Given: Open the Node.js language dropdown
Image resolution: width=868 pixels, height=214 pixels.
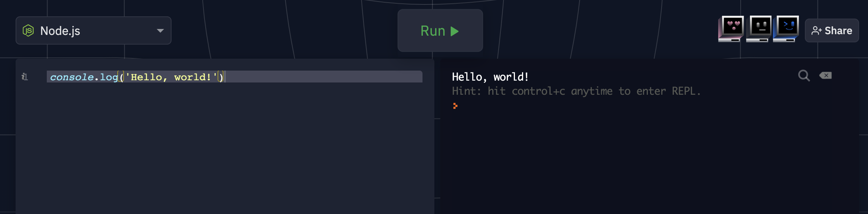Looking at the screenshot, I should click(93, 30).
